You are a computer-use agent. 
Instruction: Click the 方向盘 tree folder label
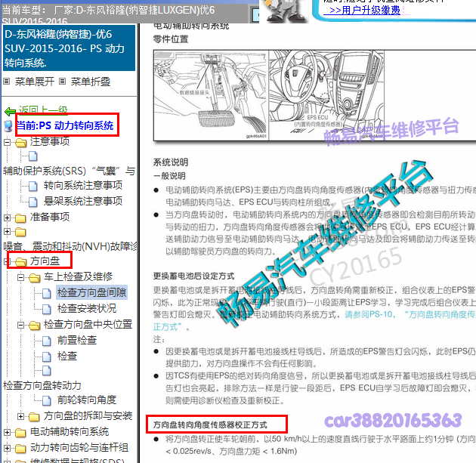pos(45,261)
